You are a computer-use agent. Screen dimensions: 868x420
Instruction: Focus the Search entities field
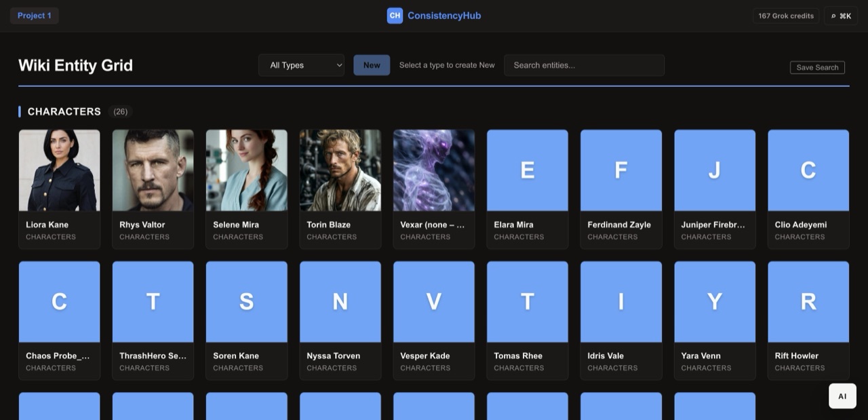click(584, 65)
